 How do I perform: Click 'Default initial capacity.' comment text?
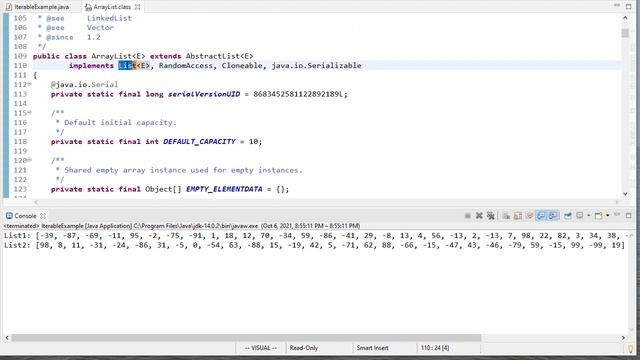pos(120,122)
